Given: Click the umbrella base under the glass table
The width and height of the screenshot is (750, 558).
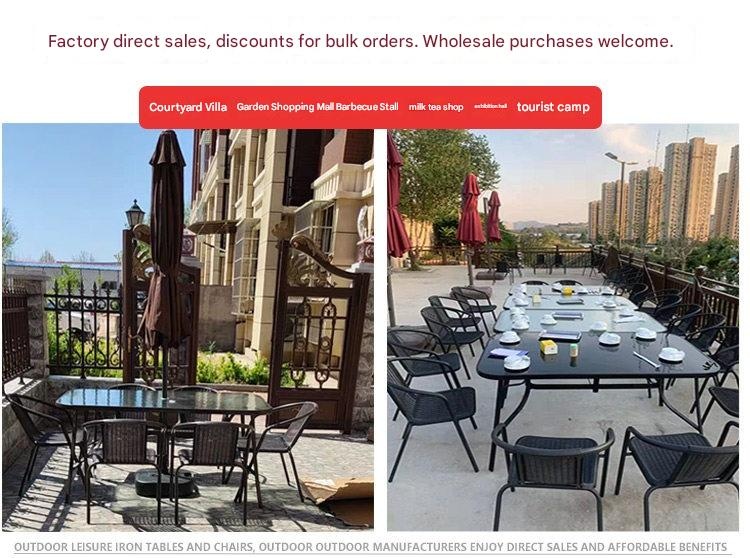Looking at the screenshot, I should click(164, 483).
